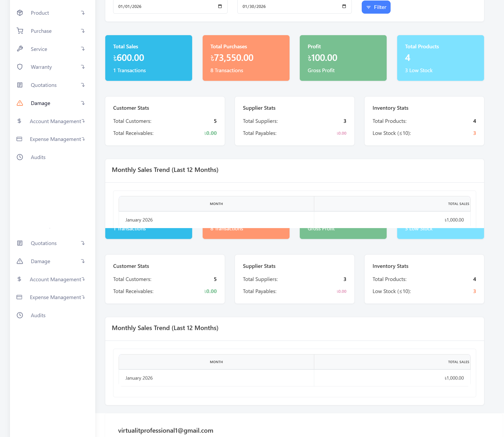Click the Warranty shield icon
504x437 pixels.
pos(20,67)
